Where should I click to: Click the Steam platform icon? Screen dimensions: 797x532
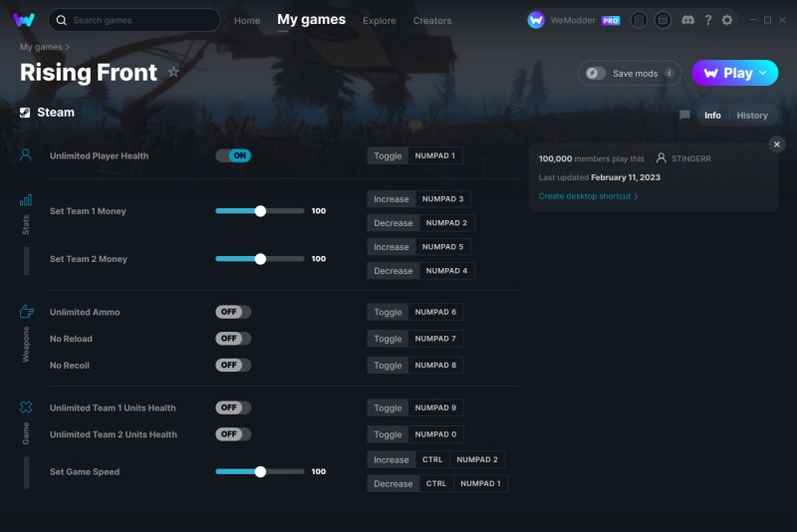[x=25, y=113]
